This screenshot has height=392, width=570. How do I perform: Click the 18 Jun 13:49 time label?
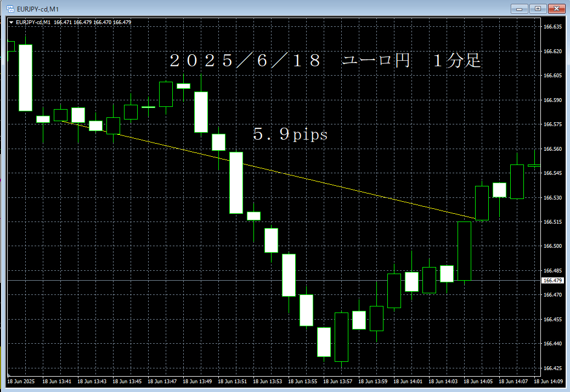(197, 382)
